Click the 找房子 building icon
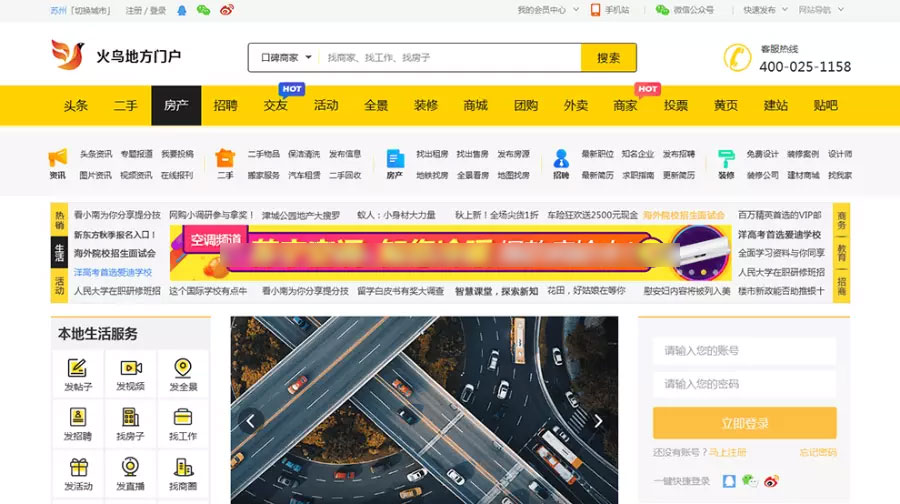The image size is (900, 504). pos(131,417)
